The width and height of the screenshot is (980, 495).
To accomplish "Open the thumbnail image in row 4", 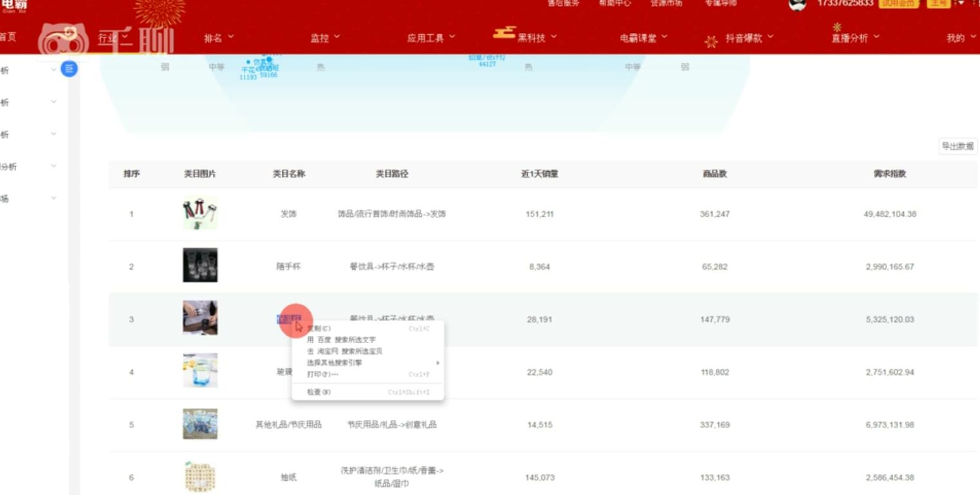I will point(200,371).
